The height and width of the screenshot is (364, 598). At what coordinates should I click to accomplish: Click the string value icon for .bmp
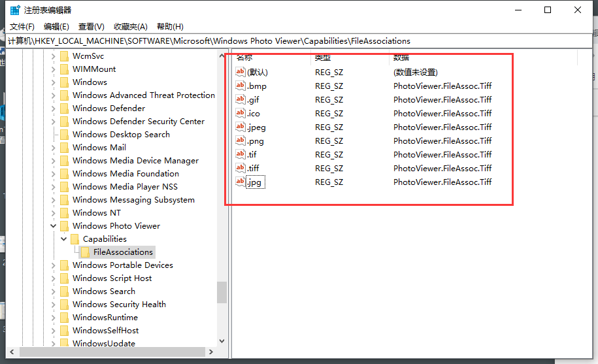[241, 86]
